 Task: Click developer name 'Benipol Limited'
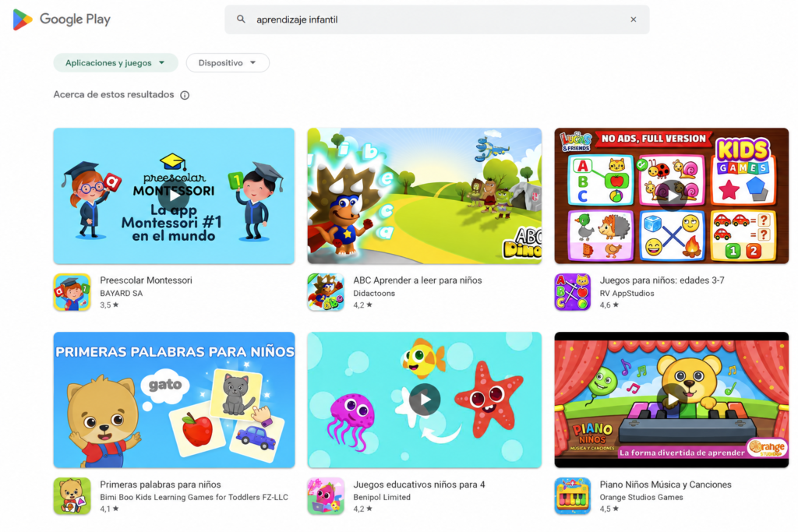[x=382, y=498]
